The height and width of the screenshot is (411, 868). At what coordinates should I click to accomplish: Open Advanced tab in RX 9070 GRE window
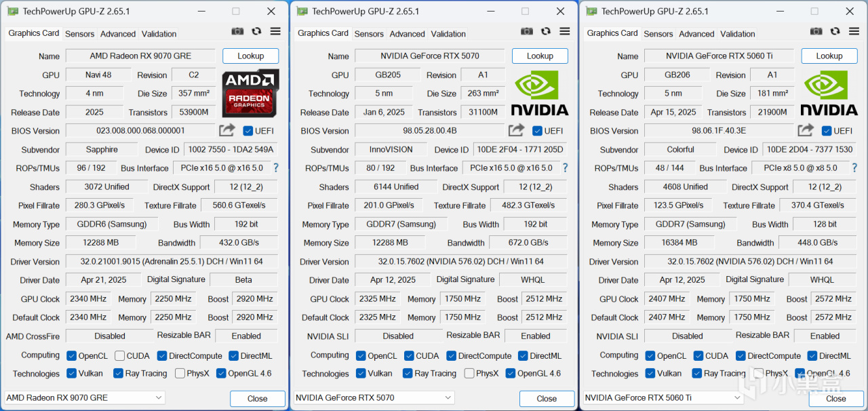click(118, 34)
